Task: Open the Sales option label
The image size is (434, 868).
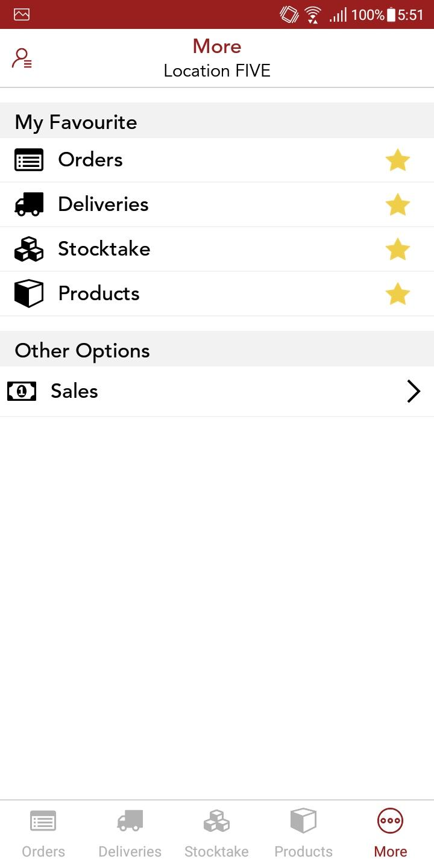Action: click(x=74, y=391)
